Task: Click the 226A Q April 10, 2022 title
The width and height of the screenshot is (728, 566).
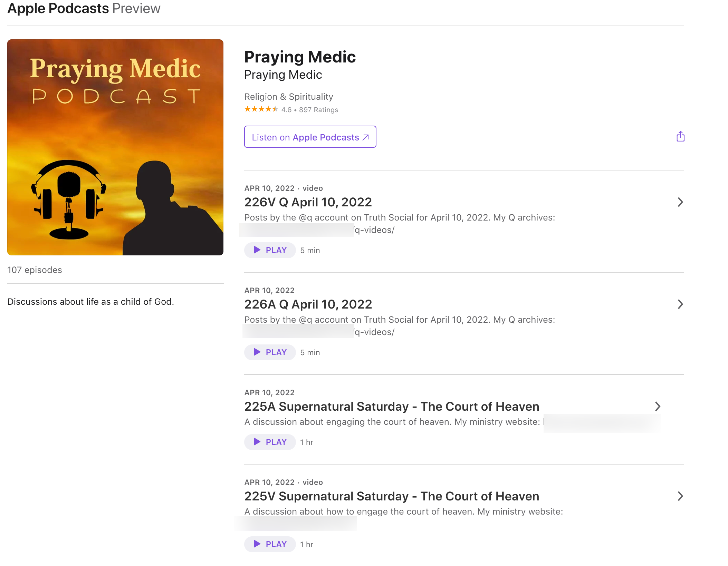Action: (x=308, y=304)
